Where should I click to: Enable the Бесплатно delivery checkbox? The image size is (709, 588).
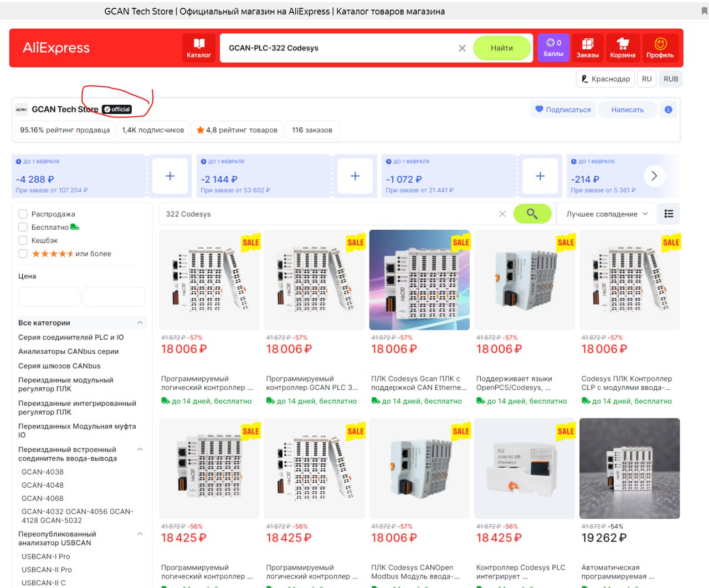[23, 227]
